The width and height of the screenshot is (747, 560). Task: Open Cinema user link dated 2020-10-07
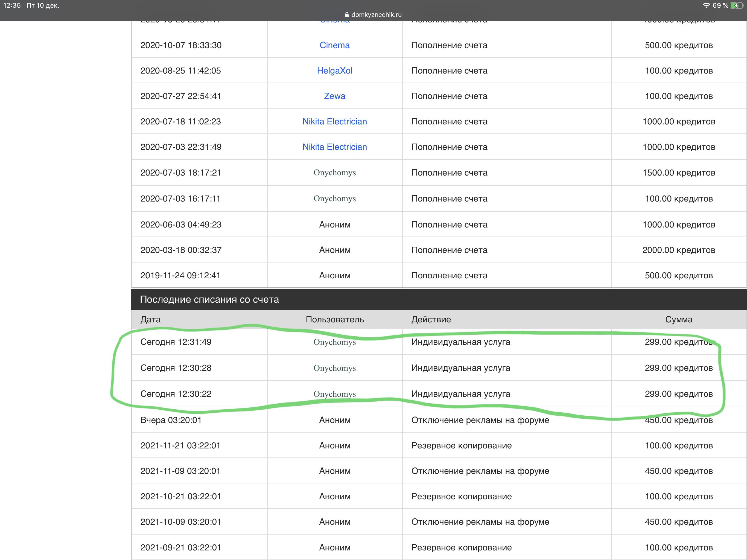coord(334,45)
